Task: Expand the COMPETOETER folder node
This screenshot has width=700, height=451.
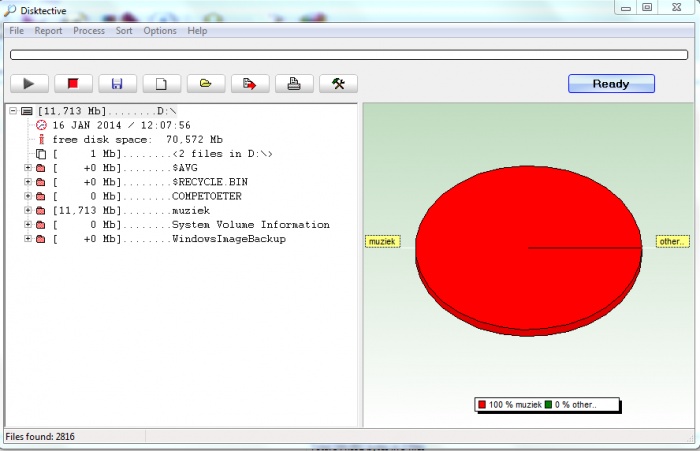Action: [28, 196]
